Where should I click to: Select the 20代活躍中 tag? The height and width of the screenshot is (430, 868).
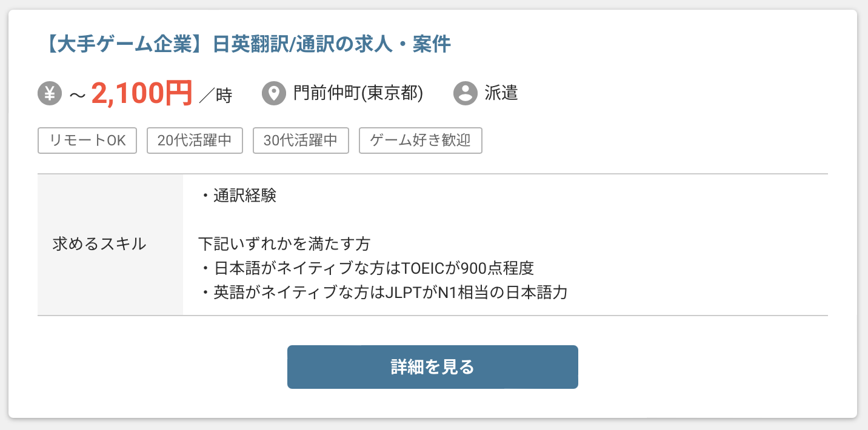click(195, 141)
